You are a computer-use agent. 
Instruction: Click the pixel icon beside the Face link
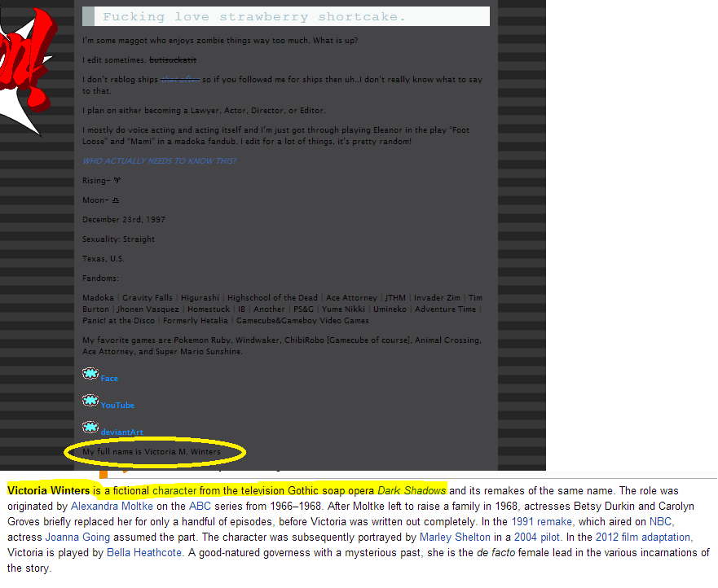click(x=90, y=374)
